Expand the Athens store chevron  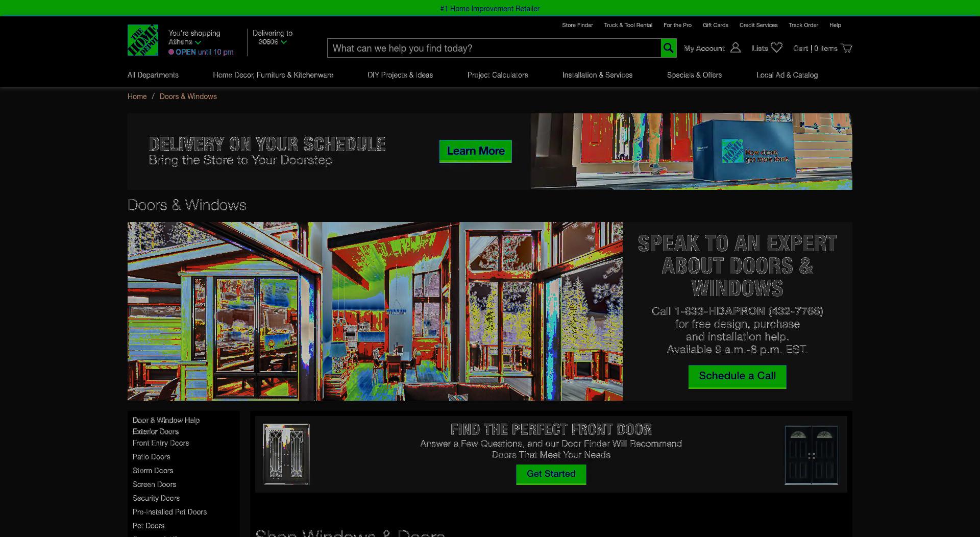point(198,42)
